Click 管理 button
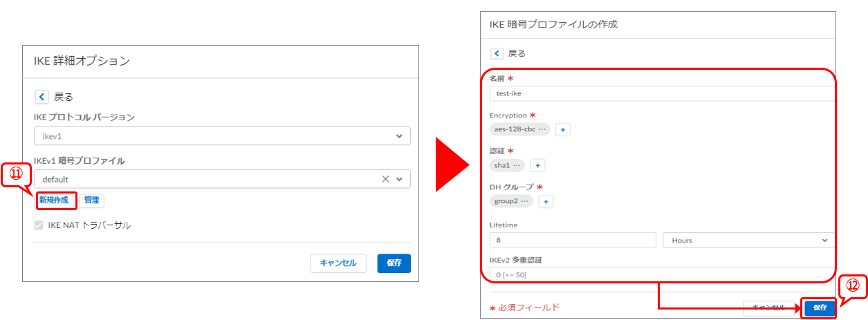Screen dimensions: 868x320 click(x=91, y=200)
